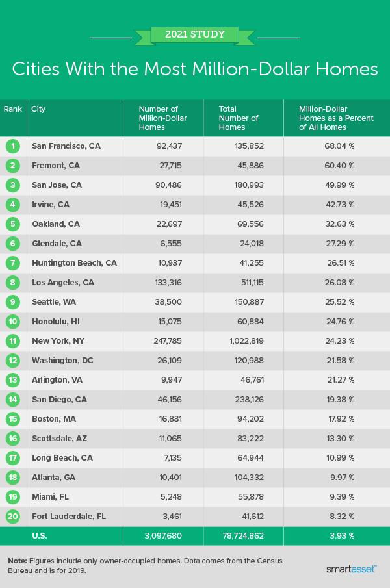The width and height of the screenshot is (390, 588).
Task: Select the rank 17 badge for Long Beach
Action: point(13,458)
